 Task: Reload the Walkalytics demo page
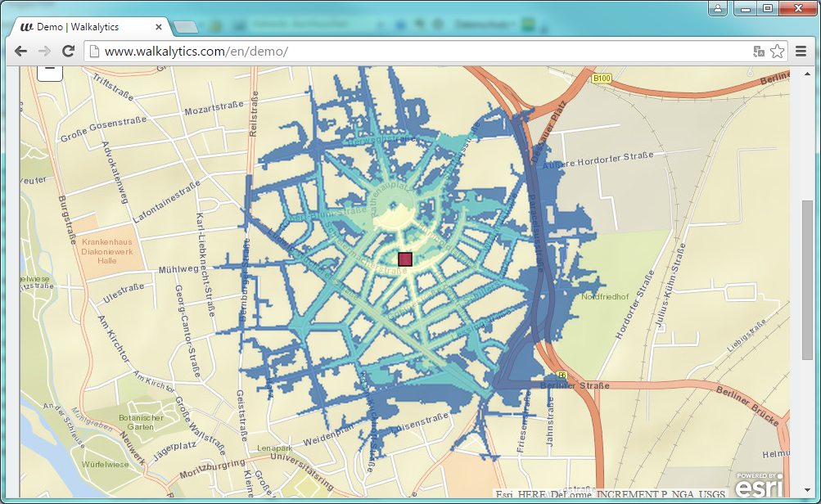tap(69, 51)
